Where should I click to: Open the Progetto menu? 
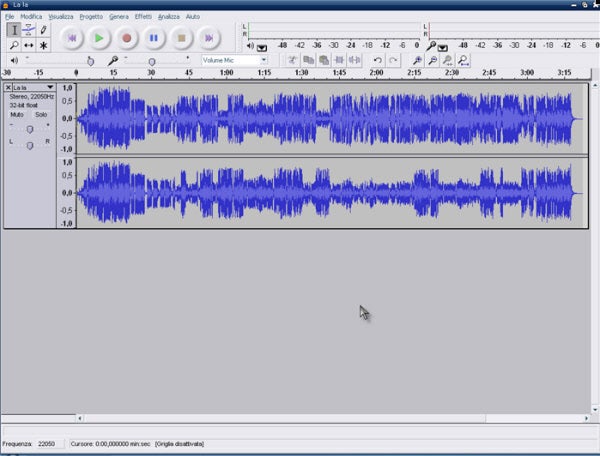(91, 16)
